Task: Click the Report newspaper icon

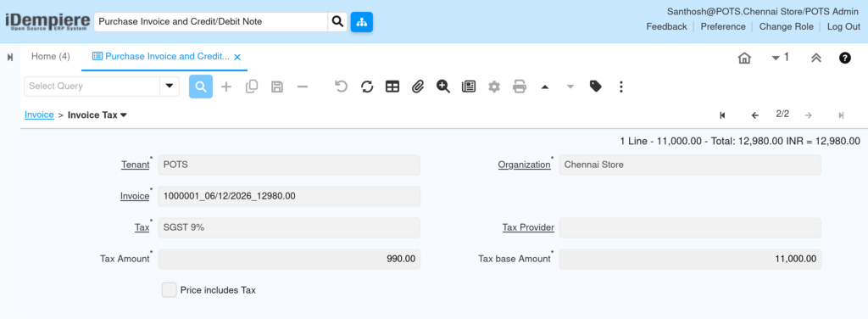Action: (x=468, y=87)
